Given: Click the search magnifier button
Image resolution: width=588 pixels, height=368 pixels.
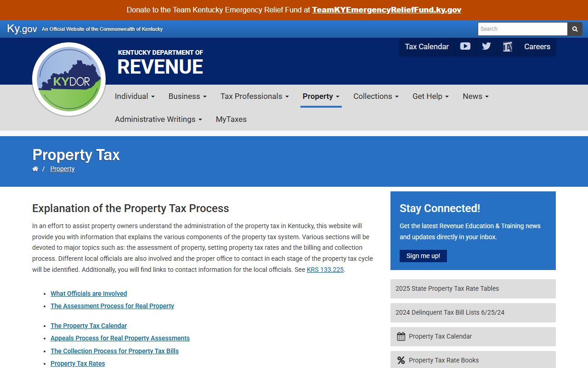Looking at the screenshot, I should (575, 29).
